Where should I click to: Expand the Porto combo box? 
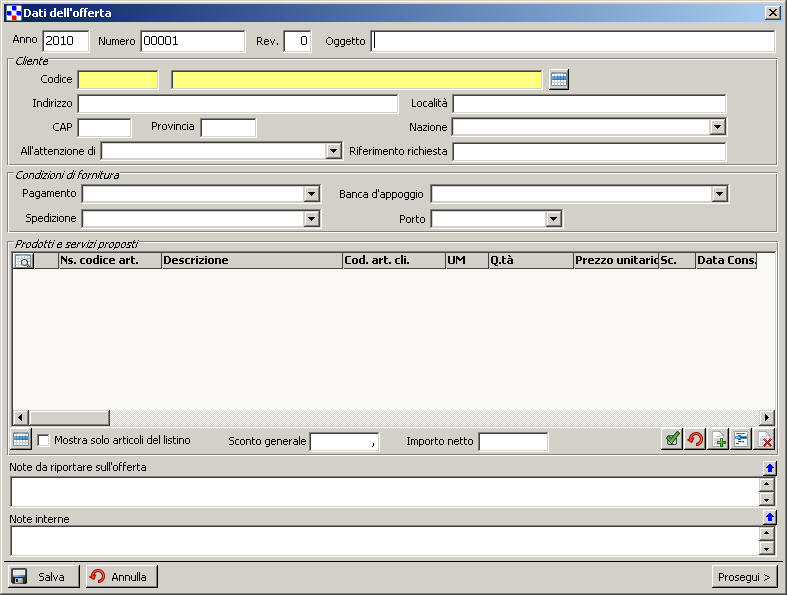[x=553, y=219]
